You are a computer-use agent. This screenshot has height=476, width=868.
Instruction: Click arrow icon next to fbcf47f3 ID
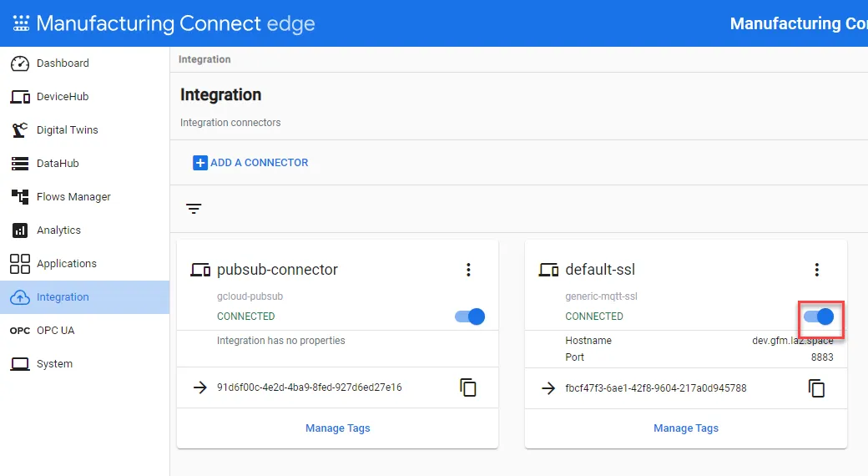[x=548, y=387]
